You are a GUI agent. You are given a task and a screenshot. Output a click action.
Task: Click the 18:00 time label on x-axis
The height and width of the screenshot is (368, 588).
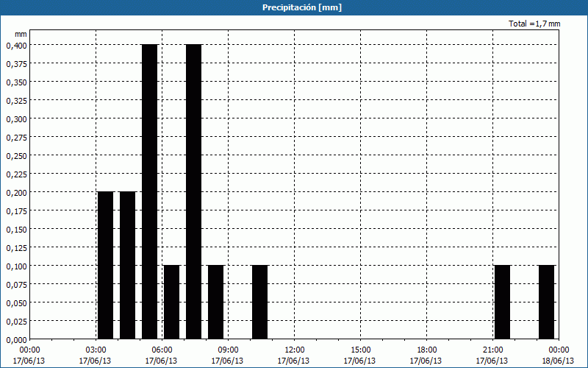pos(426,350)
